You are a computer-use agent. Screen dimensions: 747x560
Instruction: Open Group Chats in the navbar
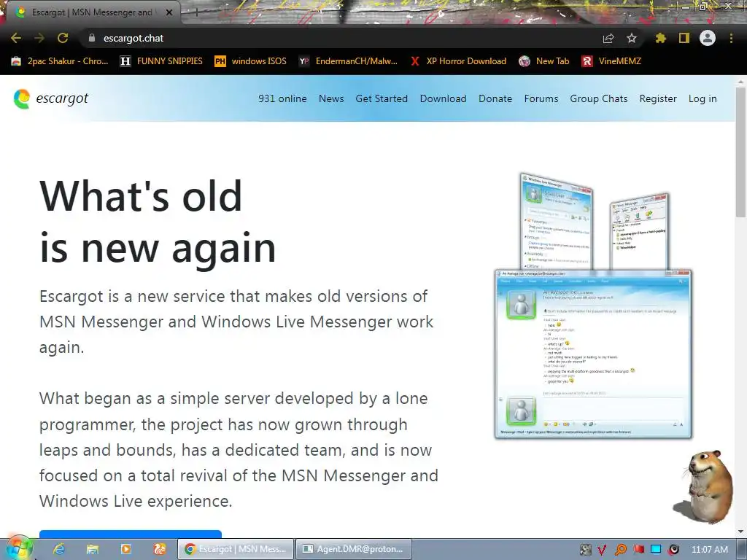click(x=599, y=98)
